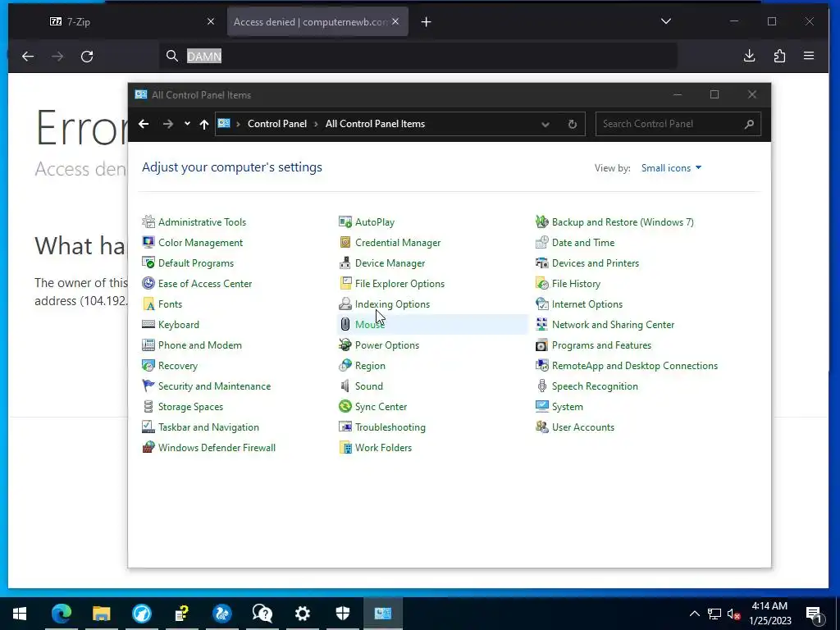The height and width of the screenshot is (630, 840).
Task: Click the Recovery icon
Action: click(x=148, y=365)
